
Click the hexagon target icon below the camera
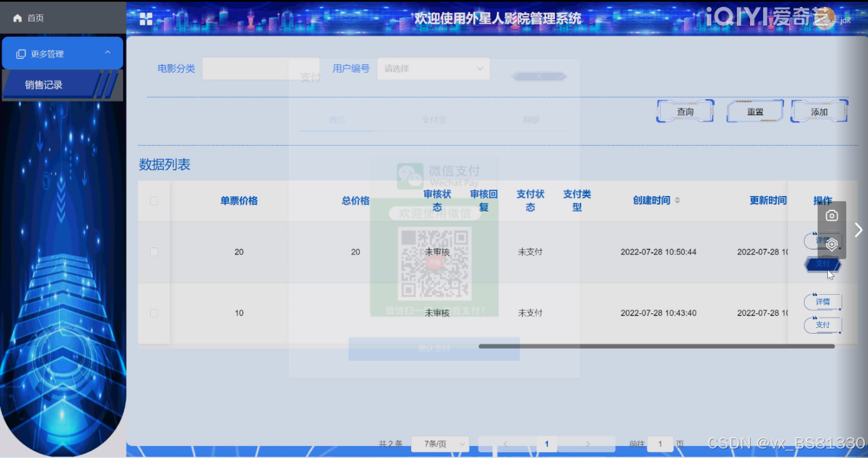point(832,244)
